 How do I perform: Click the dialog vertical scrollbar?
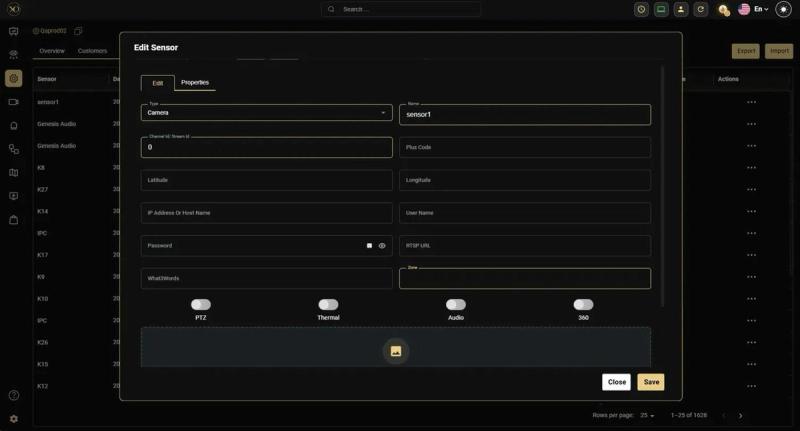tap(663, 186)
